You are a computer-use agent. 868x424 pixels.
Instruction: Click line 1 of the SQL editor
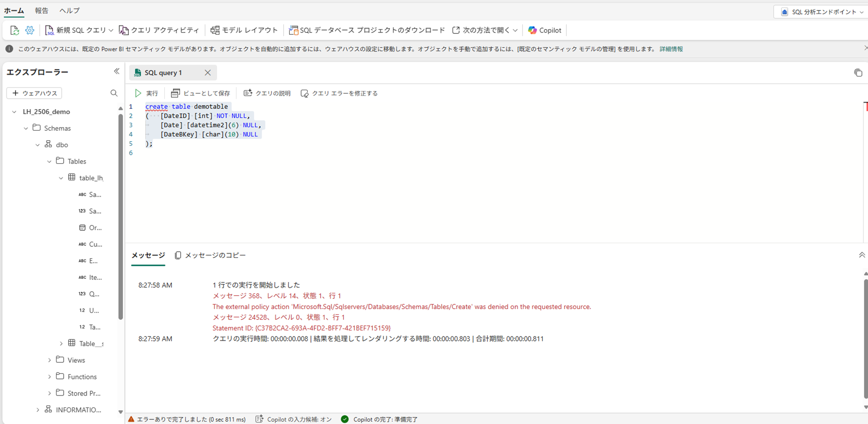pyautogui.click(x=186, y=107)
